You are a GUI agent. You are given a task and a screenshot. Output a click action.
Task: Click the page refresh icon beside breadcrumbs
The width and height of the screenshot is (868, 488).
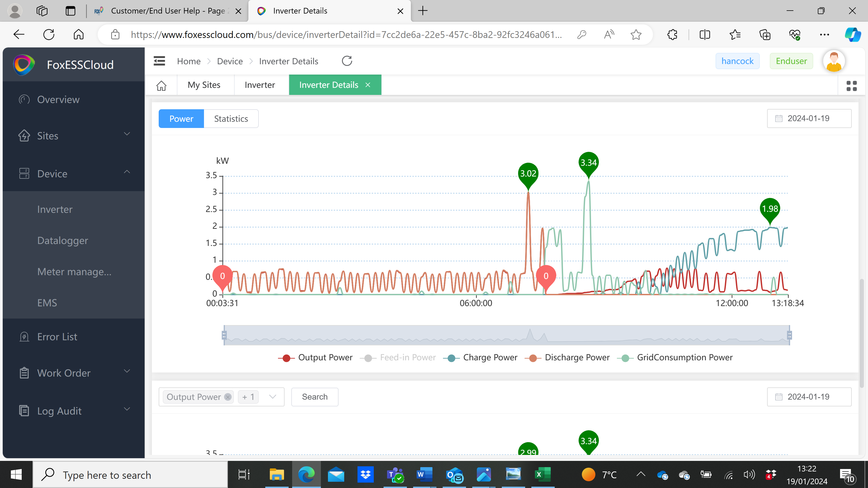(x=347, y=61)
